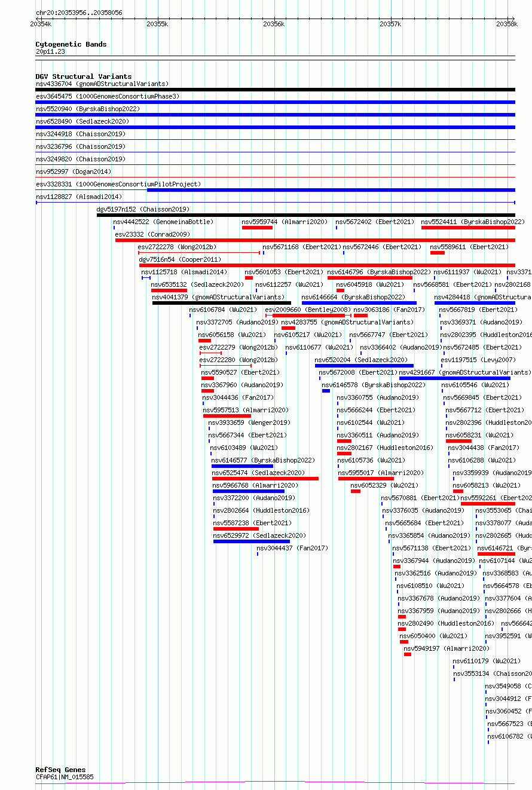Viewport: 532px width, 790px height.
Task: Select nsv3063186 Fan2017 variant label
Action: pos(389,310)
